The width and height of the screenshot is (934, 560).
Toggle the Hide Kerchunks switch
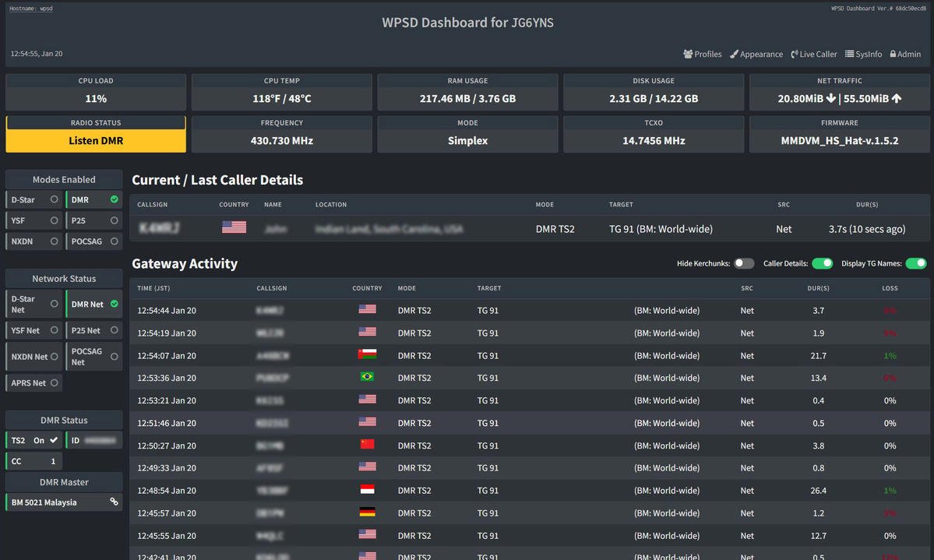(744, 263)
